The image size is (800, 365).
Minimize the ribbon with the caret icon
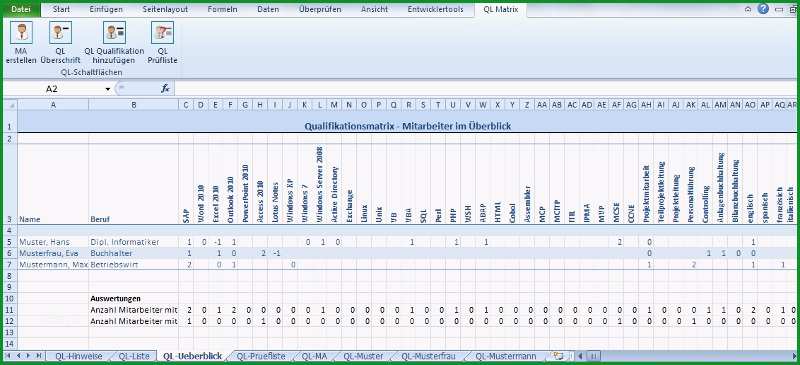[748, 9]
